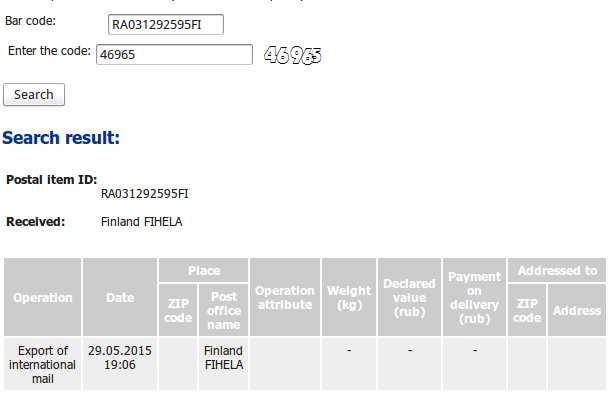Viewport: 616px width, 395px height.
Task: Click the Search button
Action: click(x=34, y=95)
